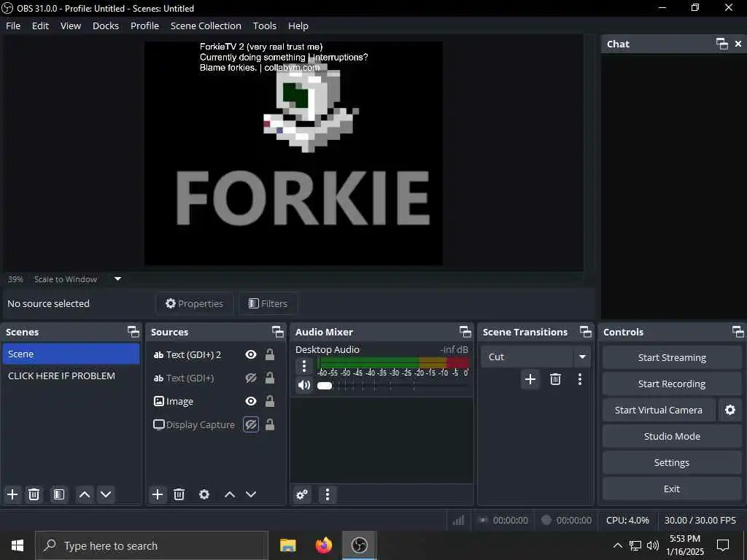
Task: Open the View menu
Action: pyautogui.click(x=71, y=26)
